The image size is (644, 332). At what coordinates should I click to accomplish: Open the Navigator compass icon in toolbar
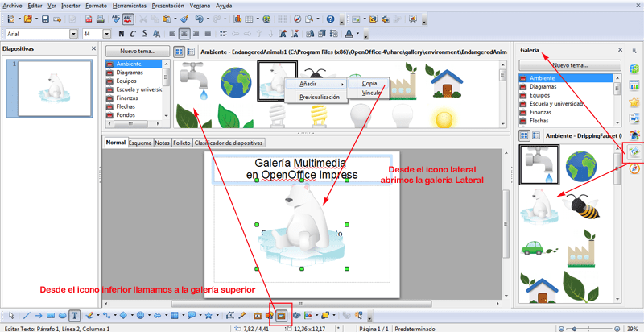point(298,19)
